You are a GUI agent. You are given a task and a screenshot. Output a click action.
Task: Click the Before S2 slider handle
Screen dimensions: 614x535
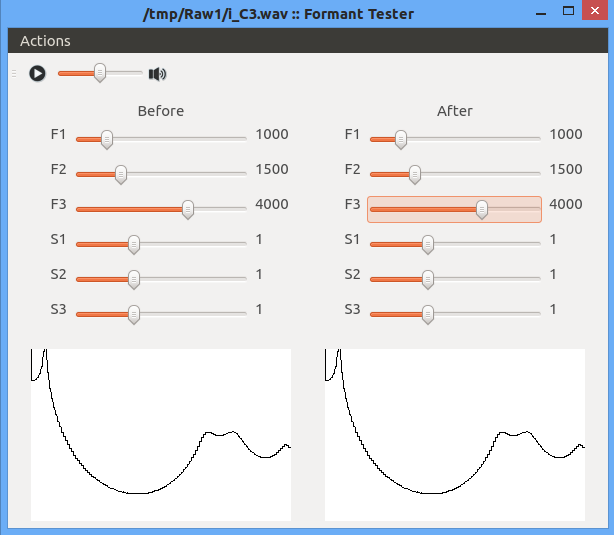(134, 280)
